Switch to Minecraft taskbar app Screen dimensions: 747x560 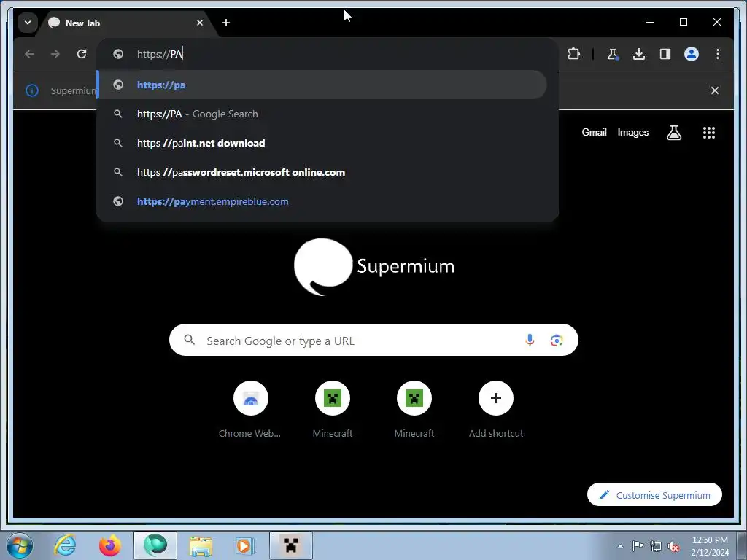tap(291, 545)
